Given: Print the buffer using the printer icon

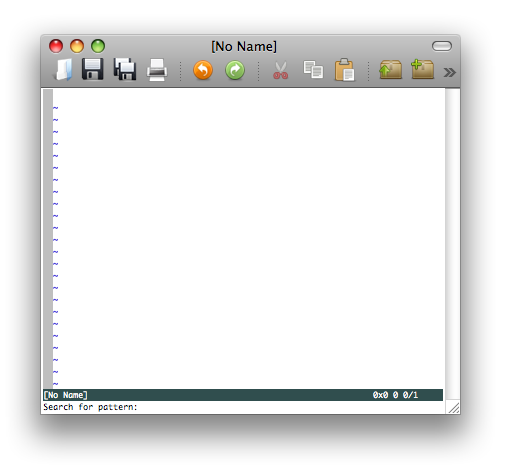Looking at the screenshot, I should click(x=157, y=70).
